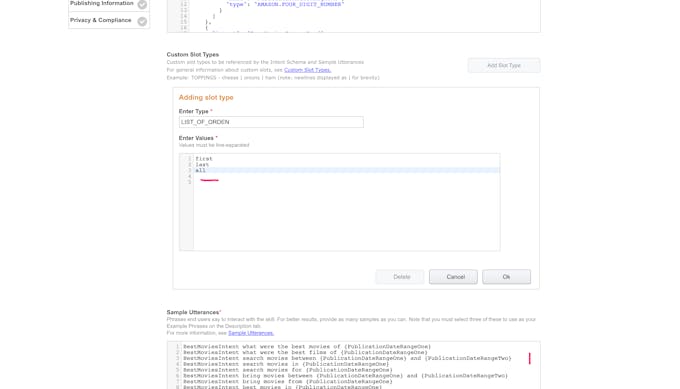This screenshot has width=680, height=389.
Task: Click inside the Enter Values text editor
Action: (x=340, y=202)
